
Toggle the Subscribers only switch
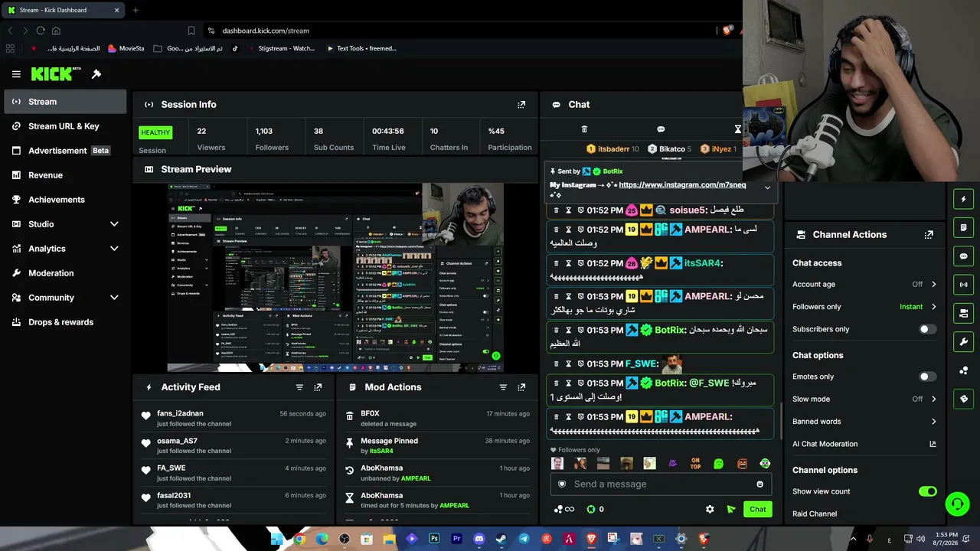927,329
